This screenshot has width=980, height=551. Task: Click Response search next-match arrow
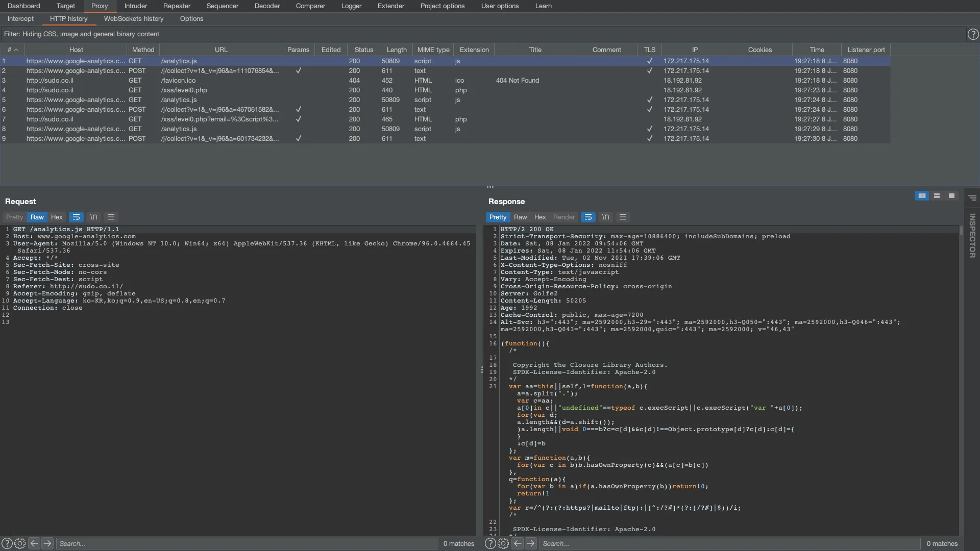531,543
